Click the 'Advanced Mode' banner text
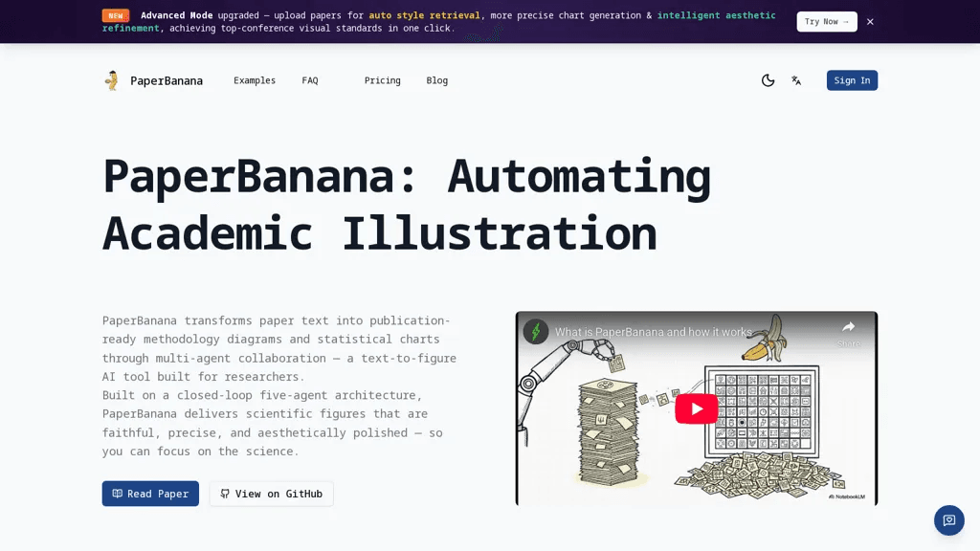Screen dimensions: 980x551 pyautogui.click(x=176, y=15)
